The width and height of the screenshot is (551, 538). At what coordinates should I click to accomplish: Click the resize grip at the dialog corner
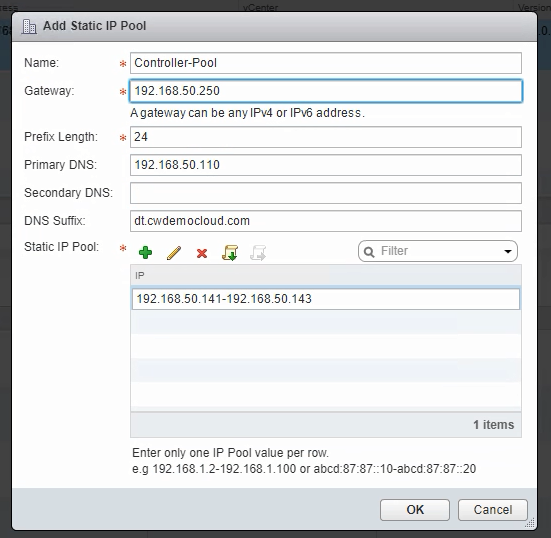(x=530, y=523)
